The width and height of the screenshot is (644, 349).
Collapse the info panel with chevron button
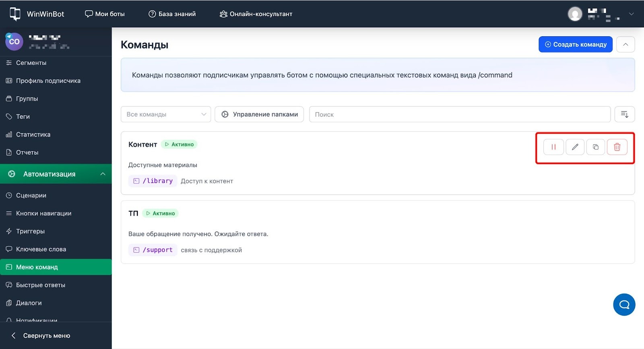tap(625, 44)
